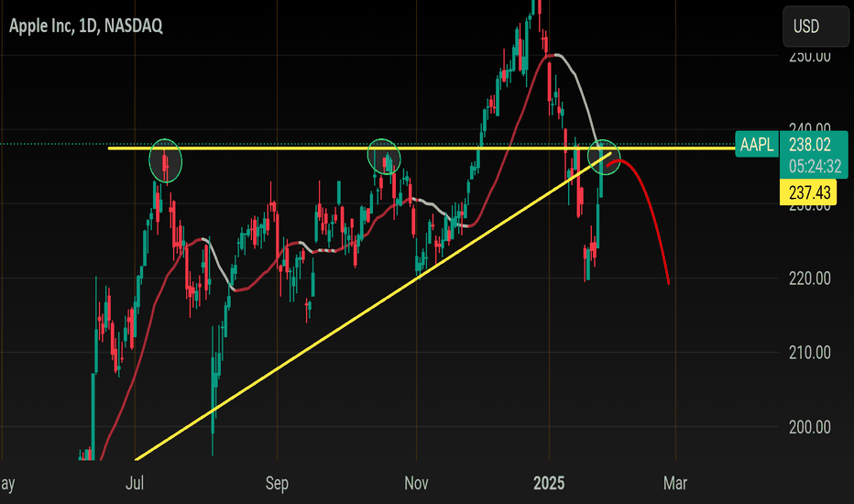The width and height of the screenshot is (854, 504).
Task: Click the Nov time axis label
Action: coord(416,483)
